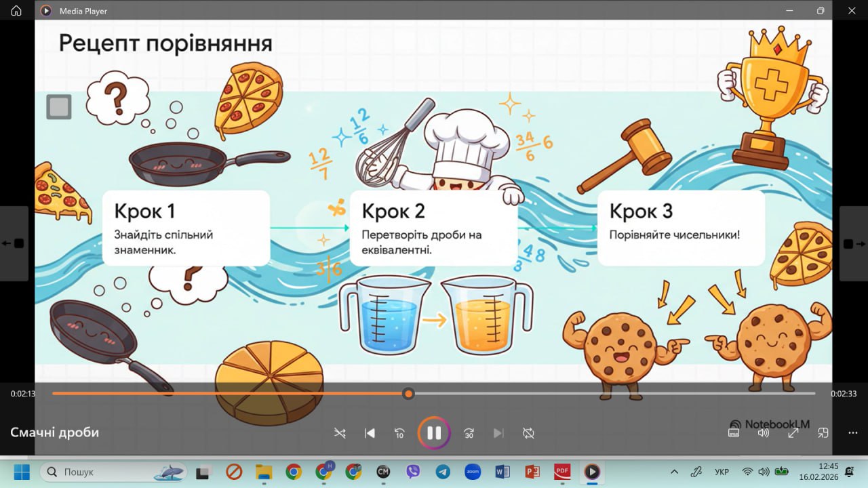The height and width of the screenshot is (488, 868).
Task: Switch the УКР keyboard language
Action: (x=722, y=472)
